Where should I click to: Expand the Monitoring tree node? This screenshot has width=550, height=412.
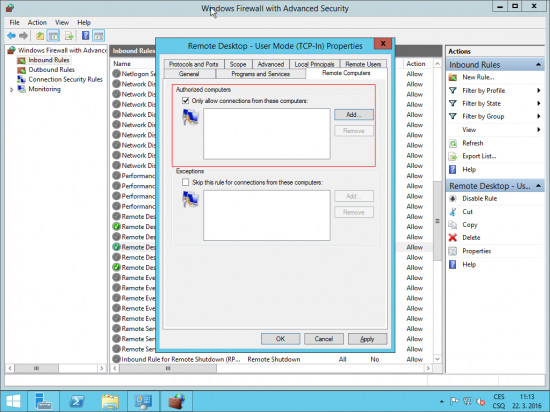pos(12,90)
